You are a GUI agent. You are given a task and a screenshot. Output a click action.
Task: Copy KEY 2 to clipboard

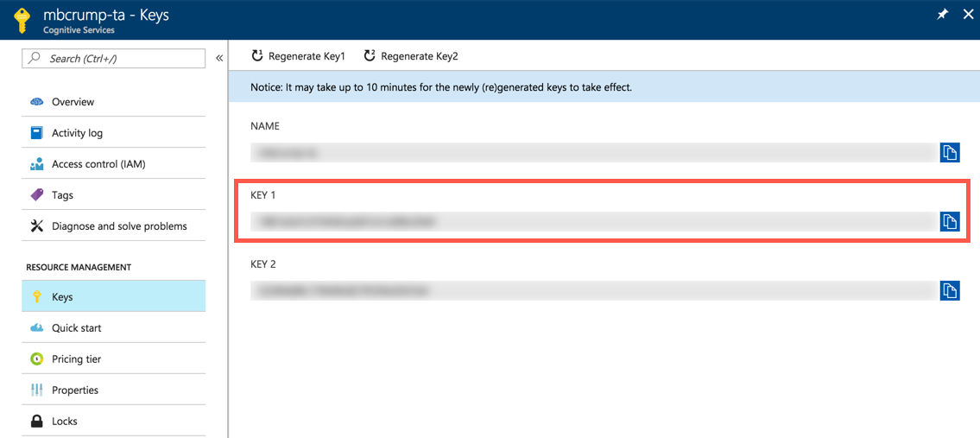(950, 290)
